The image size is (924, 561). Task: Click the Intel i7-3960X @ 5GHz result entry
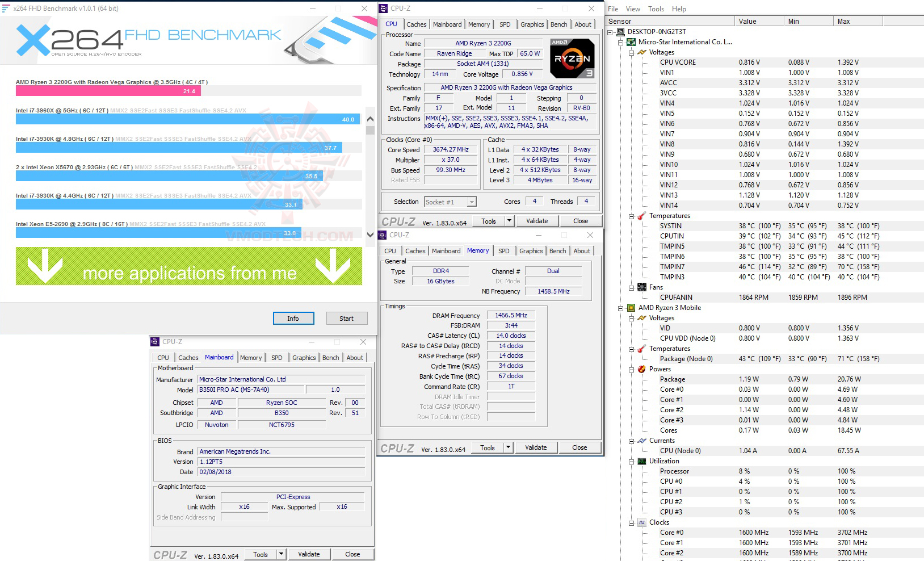click(188, 115)
